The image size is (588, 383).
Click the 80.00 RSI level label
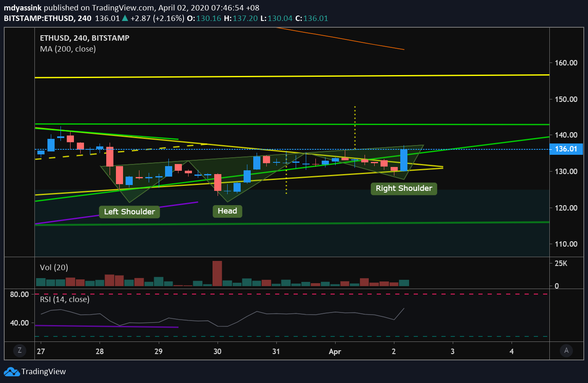tap(19, 294)
